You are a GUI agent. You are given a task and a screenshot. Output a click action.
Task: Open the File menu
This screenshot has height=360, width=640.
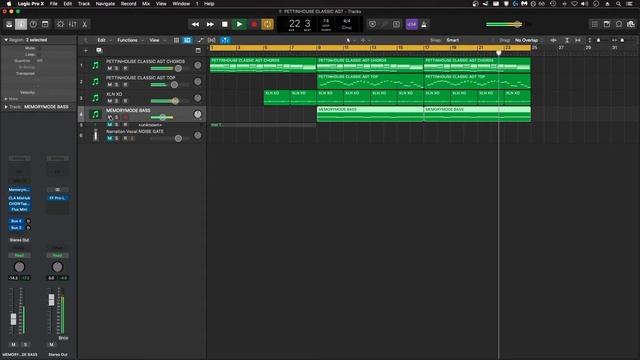(53, 4)
